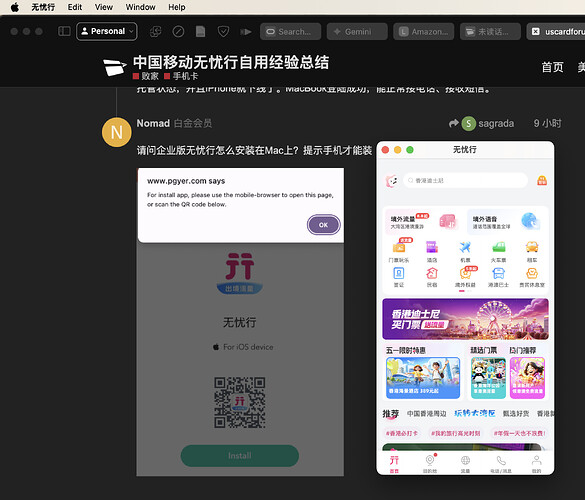585x500 pixels.
Task: Switch to the uscardforum browser tab
Action: (x=556, y=32)
